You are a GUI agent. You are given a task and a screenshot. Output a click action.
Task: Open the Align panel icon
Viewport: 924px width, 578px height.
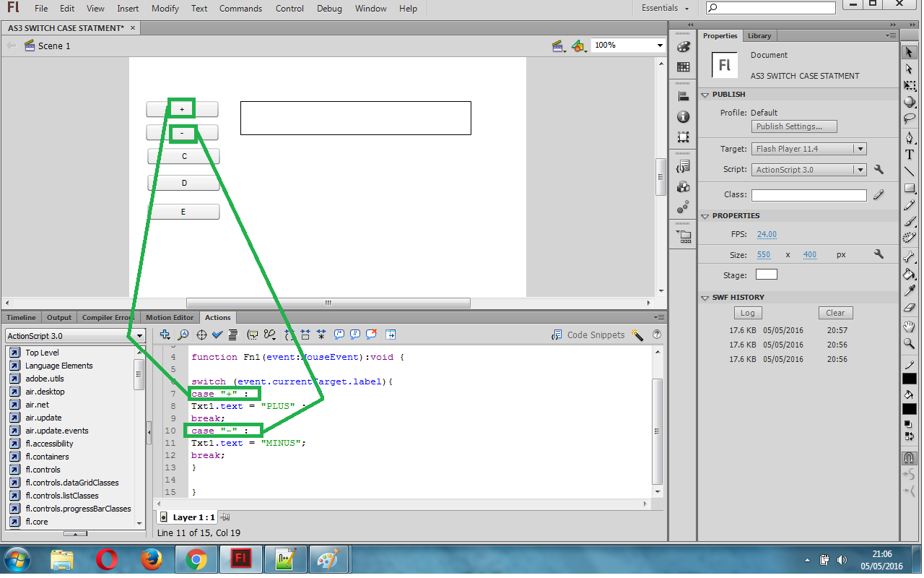[683, 96]
